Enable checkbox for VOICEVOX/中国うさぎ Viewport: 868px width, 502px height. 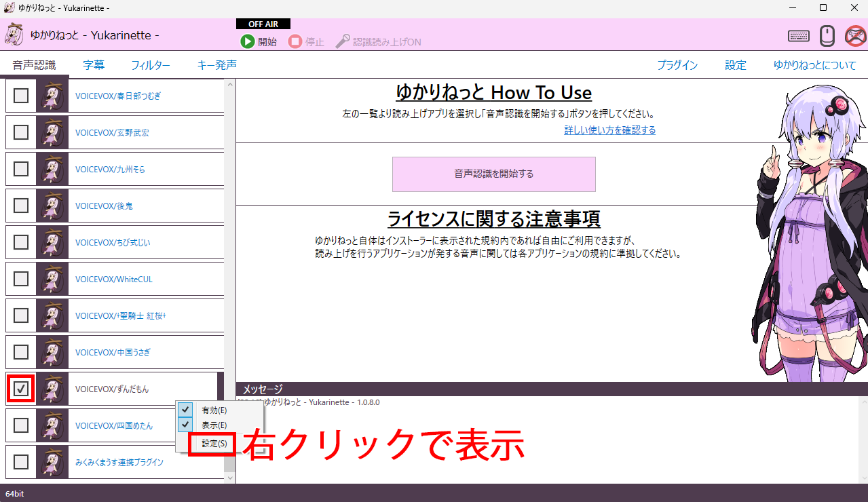pos(21,352)
